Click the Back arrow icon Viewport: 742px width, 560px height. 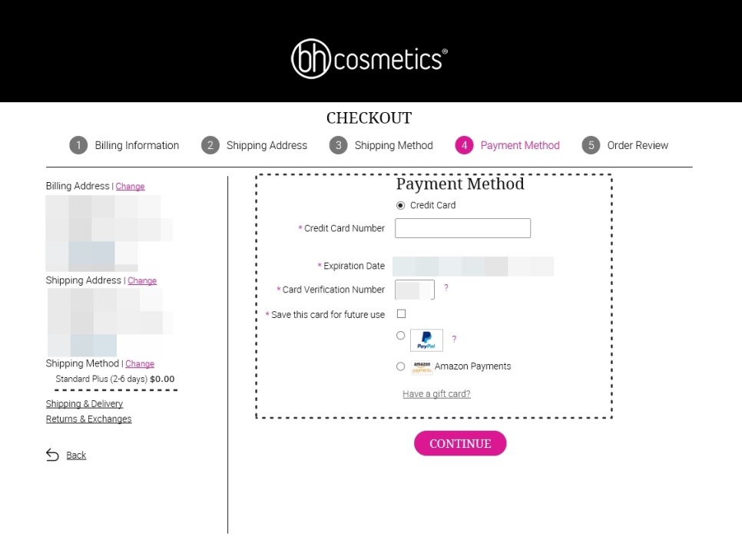point(52,455)
